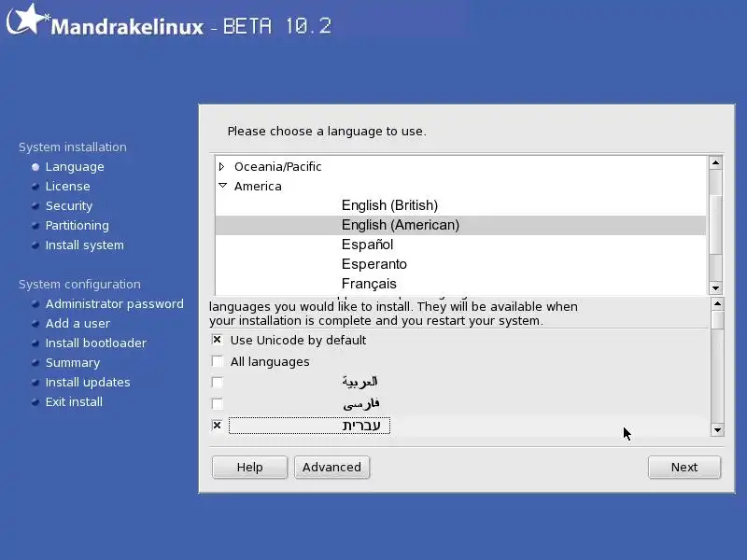This screenshot has width=747, height=560.
Task: Click the lower panel scrollbar thumb
Action: [717, 320]
